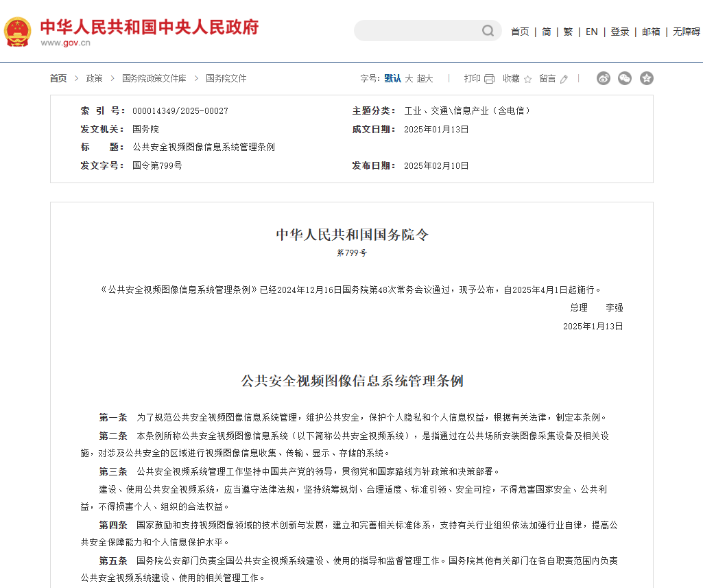Click the national emblem logo
This screenshot has height=588, width=703.
(x=17, y=32)
